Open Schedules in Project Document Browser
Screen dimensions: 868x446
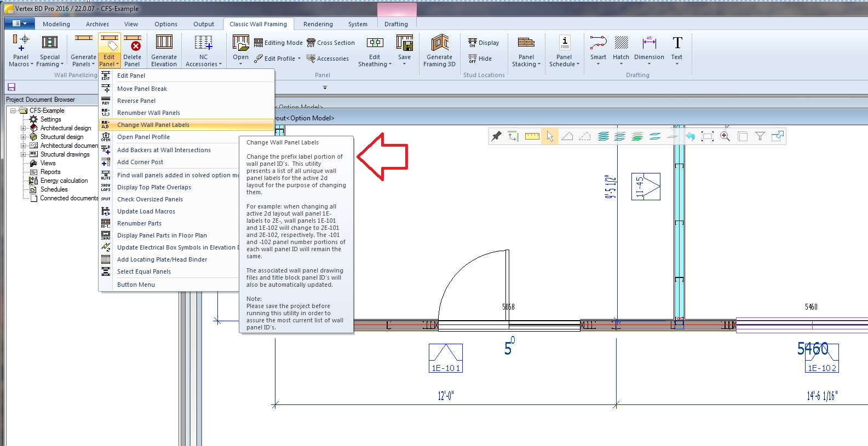coord(54,189)
